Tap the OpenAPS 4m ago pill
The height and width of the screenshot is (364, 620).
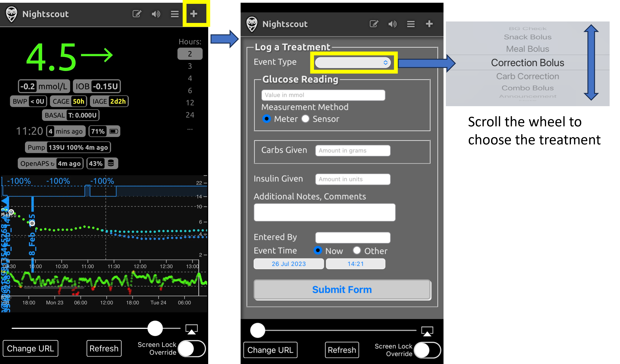tap(51, 164)
